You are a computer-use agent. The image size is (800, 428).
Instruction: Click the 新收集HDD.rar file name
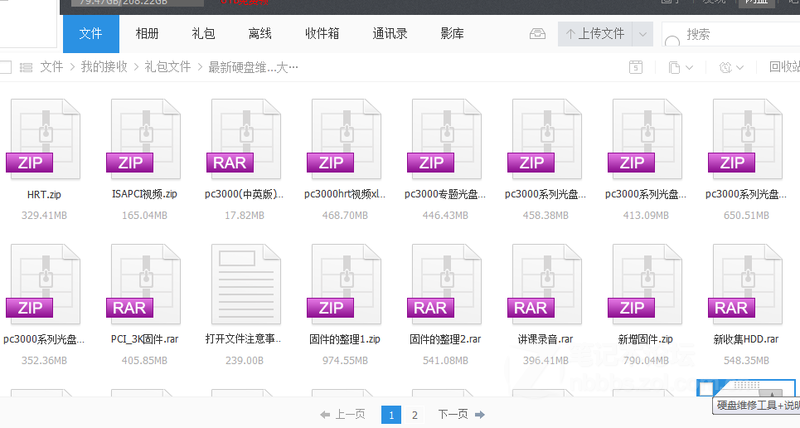click(746, 339)
